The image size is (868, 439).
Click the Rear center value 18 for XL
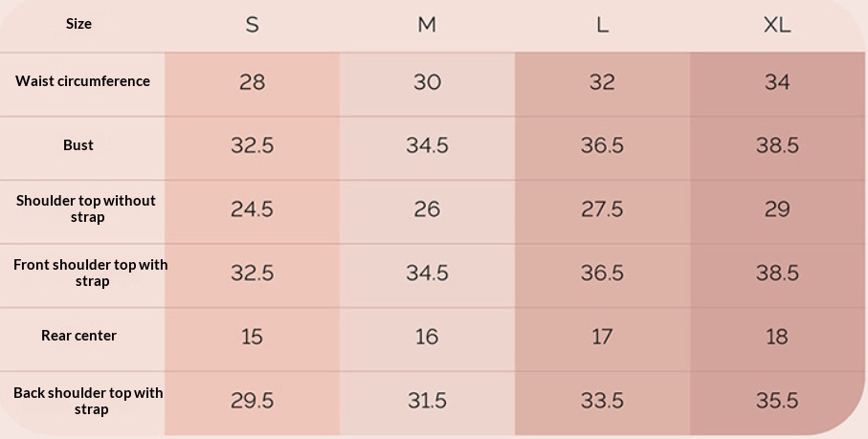coord(777,337)
